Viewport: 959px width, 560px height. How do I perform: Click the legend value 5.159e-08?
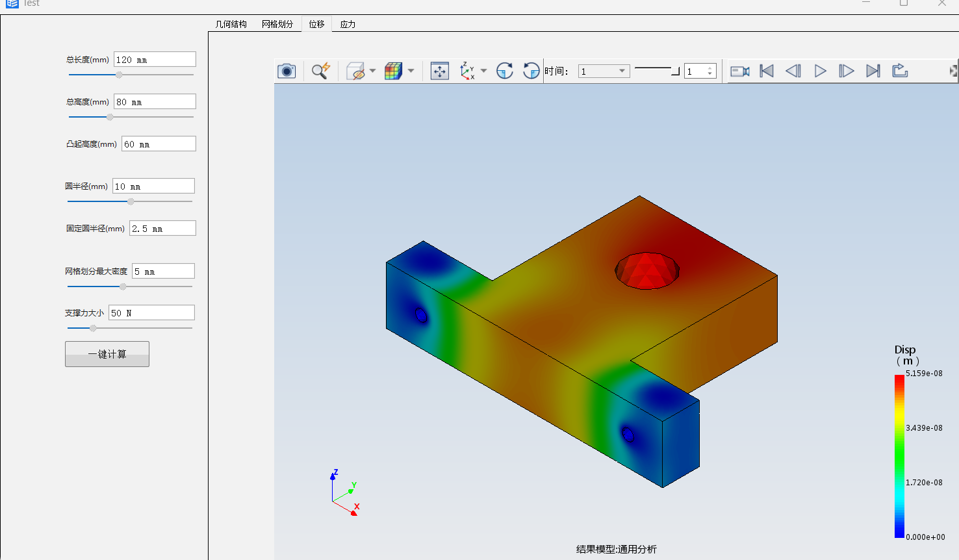(924, 374)
